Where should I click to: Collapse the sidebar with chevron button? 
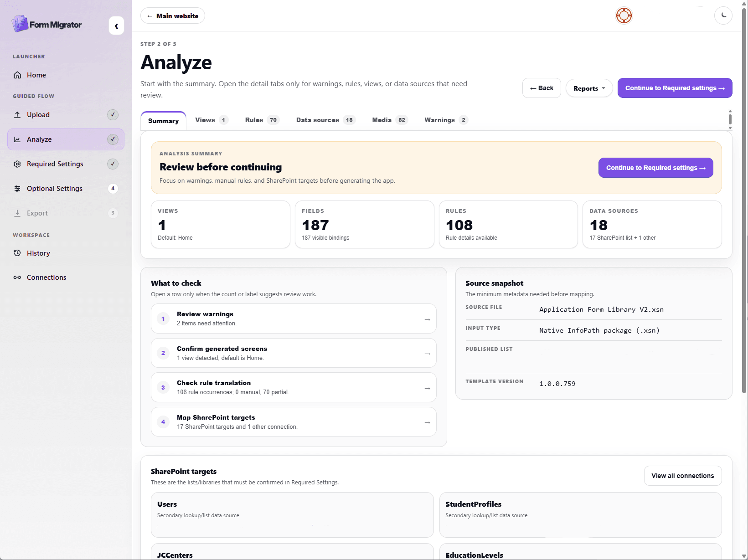click(116, 26)
